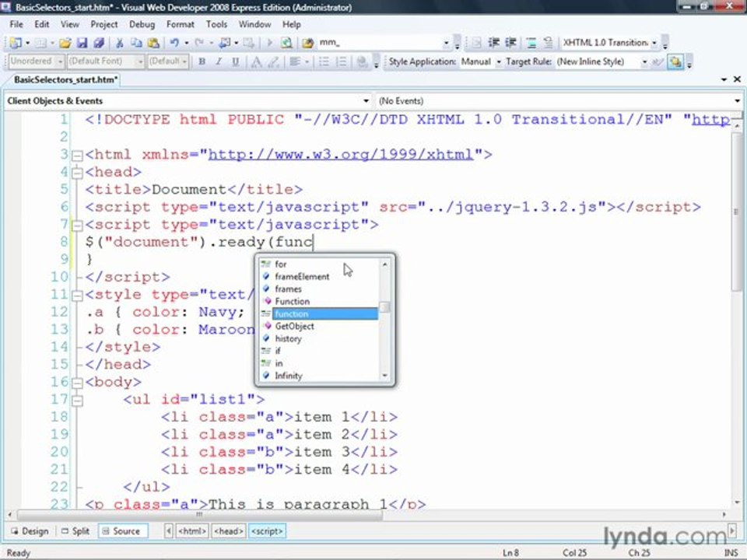The image size is (747, 560).
Task: Click the Redo arrow icon
Action: [x=199, y=43]
